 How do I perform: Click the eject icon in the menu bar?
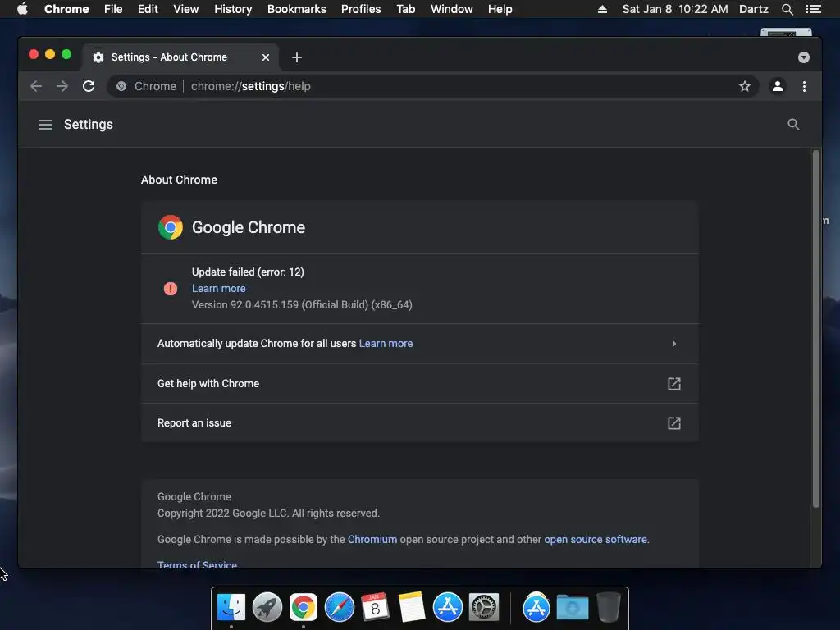(602, 9)
